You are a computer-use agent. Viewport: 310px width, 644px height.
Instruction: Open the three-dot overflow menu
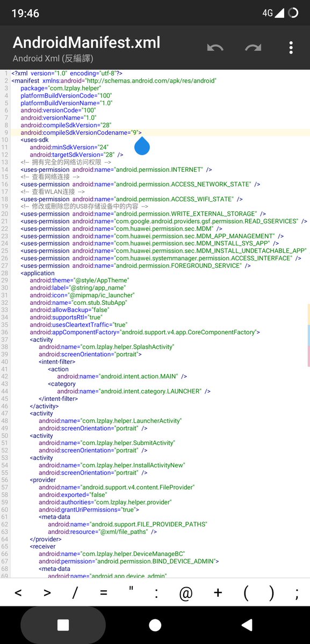[x=291, y=48]
